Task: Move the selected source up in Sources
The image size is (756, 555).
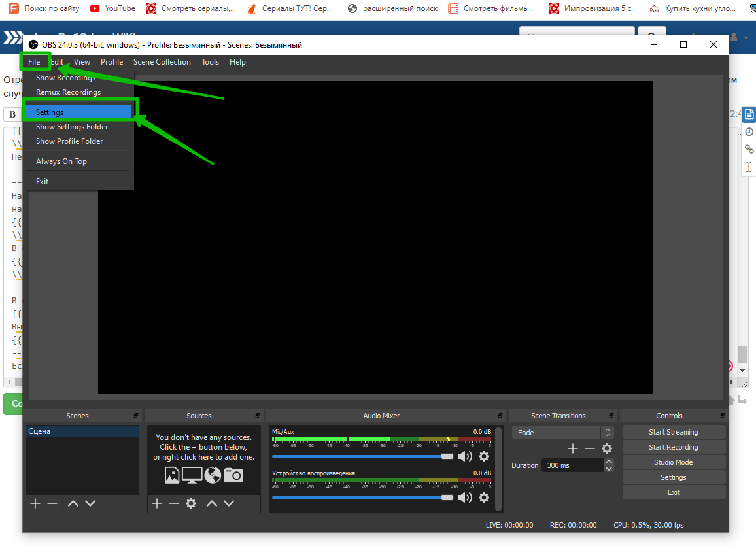Action: point(212,503)
